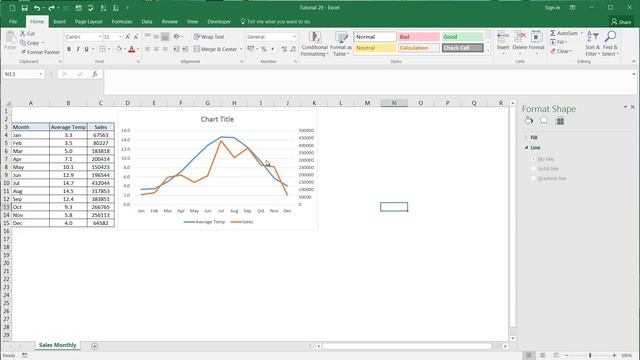This screenshot has height=360, width=640.
Task: Toggle Underline formatting
Action: pos(86,49)
